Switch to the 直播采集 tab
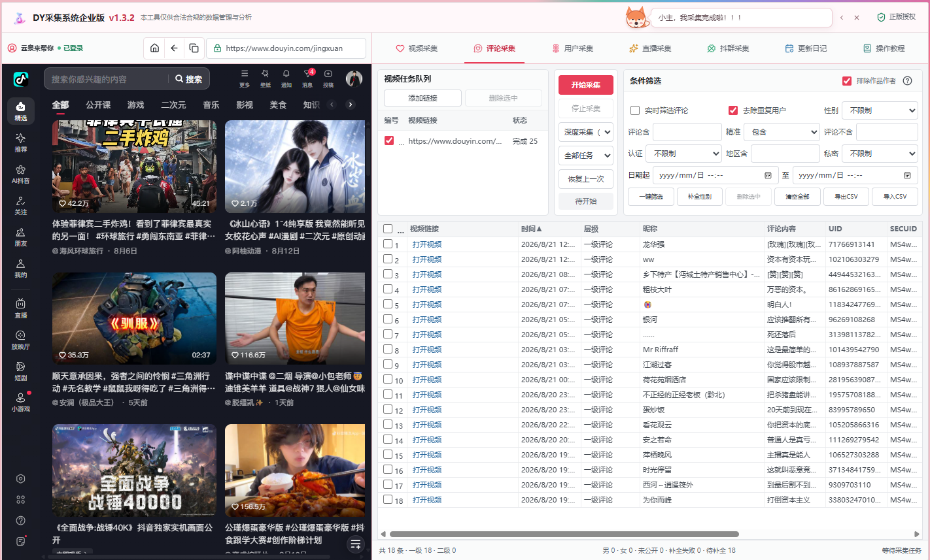Image resolution: width=930 pixels, height=560 pixels. point(650,48)
